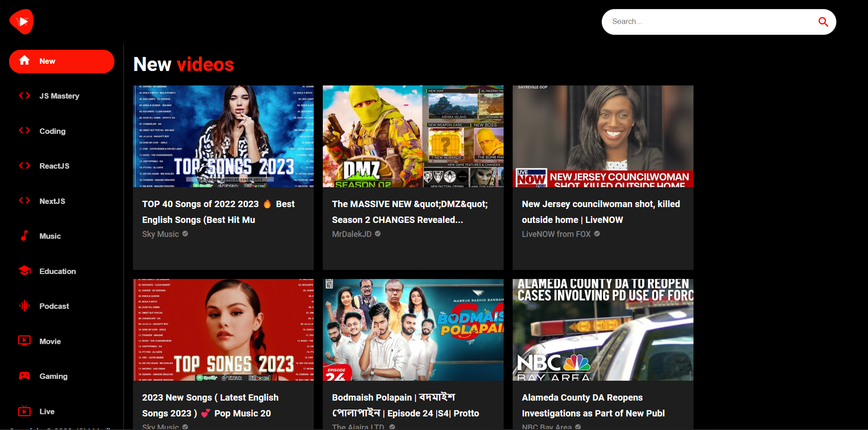Click the Gaming controller icon
Screen dimensions: 868x430
(x=24, y=376)
